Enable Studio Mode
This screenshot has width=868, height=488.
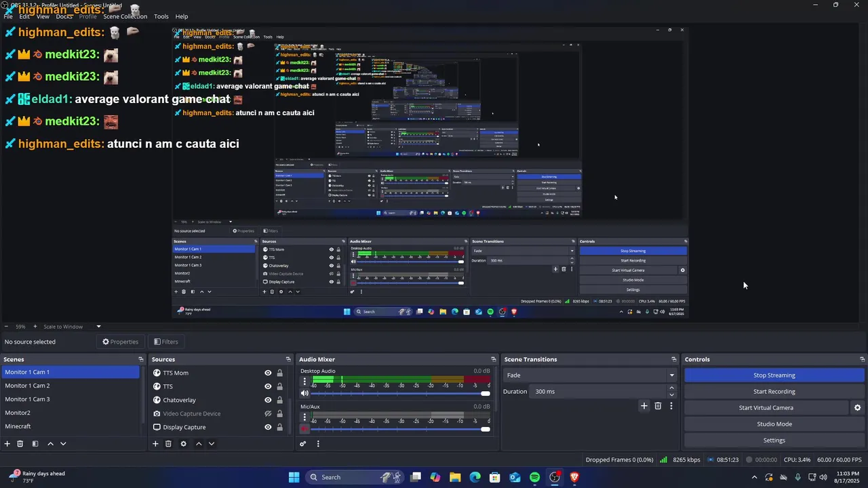pyautogui.click(x=774, y=424)
